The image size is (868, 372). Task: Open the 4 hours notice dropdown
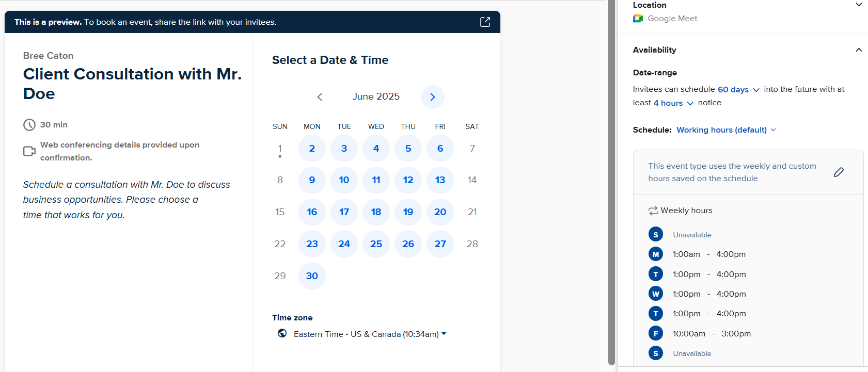click(673, 103)
